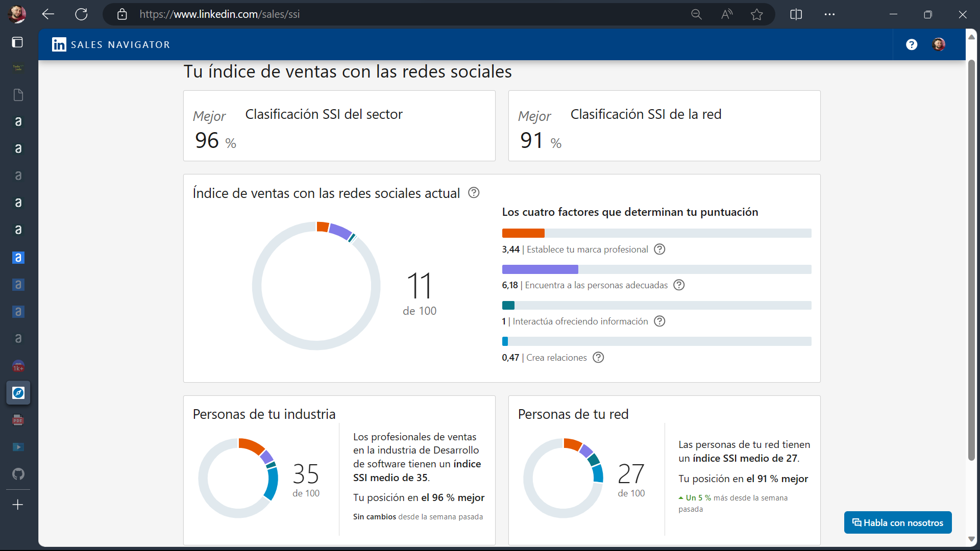Screen dimensions: 980x551
Task: Open browser Settings and more menu
Action: tap(829, 14)
